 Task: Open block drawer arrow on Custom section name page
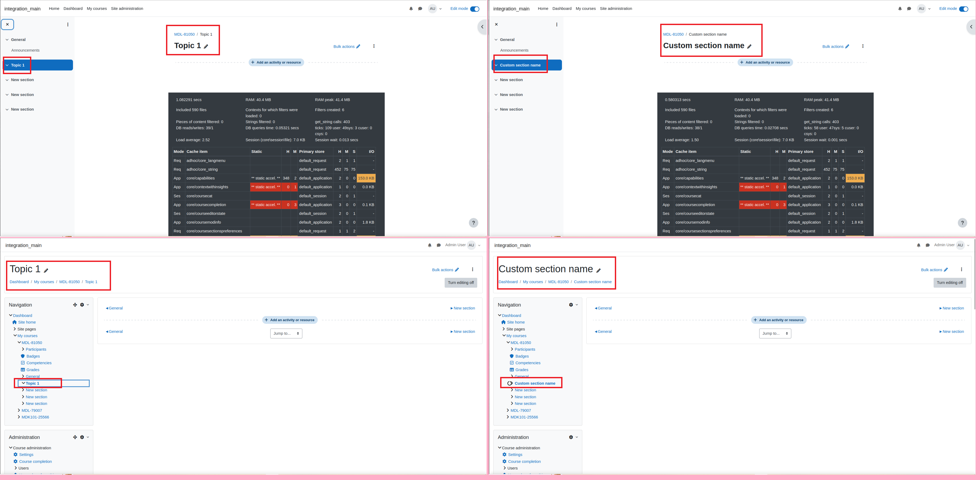click(x=971, y=27)
